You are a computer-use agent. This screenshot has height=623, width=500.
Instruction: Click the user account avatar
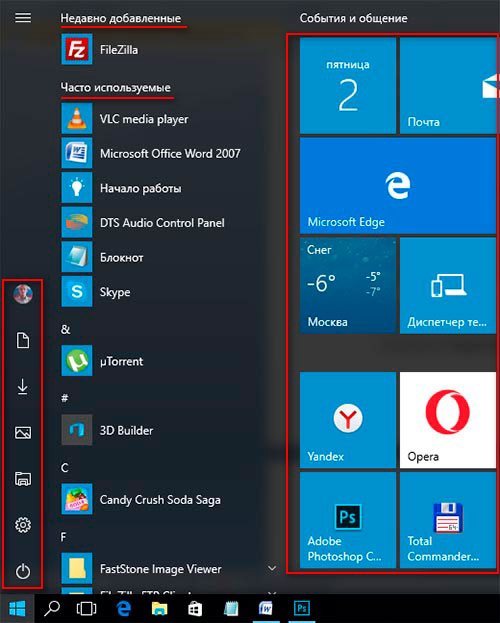tap(23, 294)
